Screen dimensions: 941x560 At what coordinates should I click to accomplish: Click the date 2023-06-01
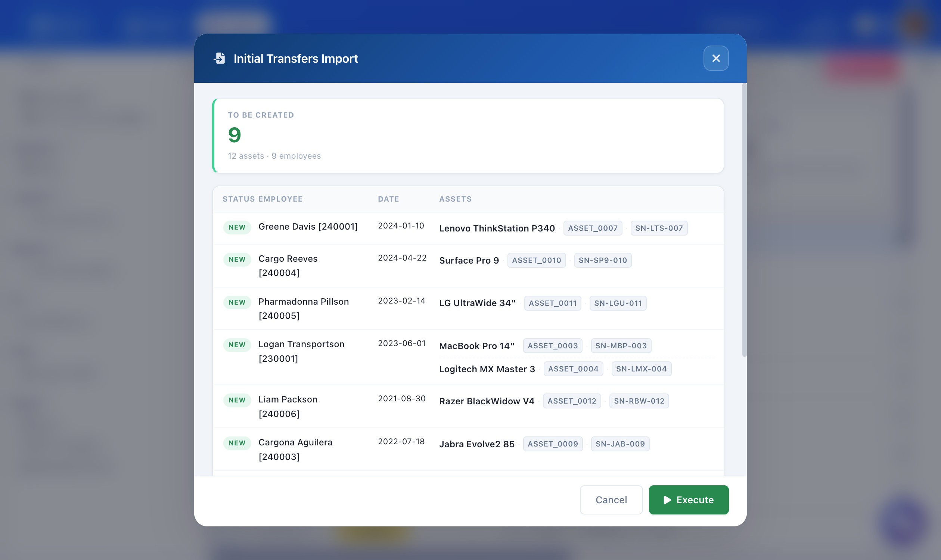[402, 343]
